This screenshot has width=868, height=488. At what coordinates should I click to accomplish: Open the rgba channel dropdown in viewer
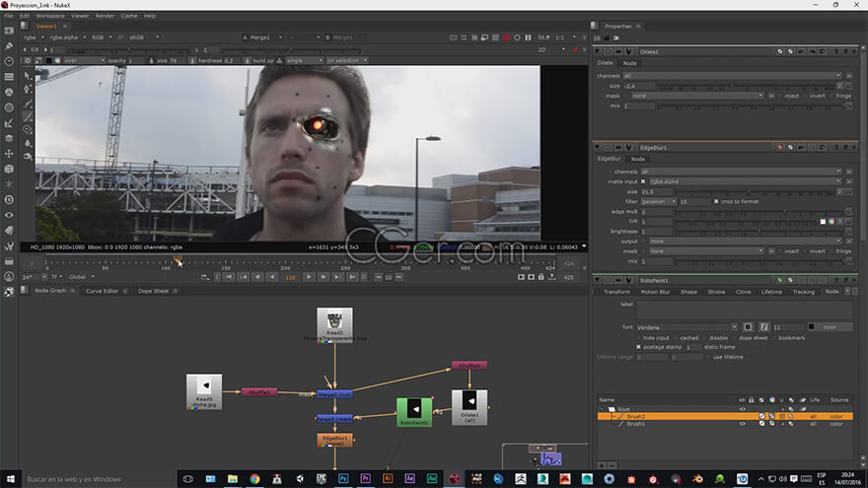[33, 37]
